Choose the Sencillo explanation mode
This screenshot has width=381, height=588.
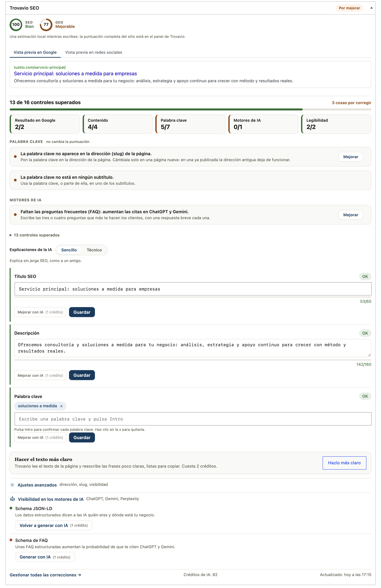69,250
